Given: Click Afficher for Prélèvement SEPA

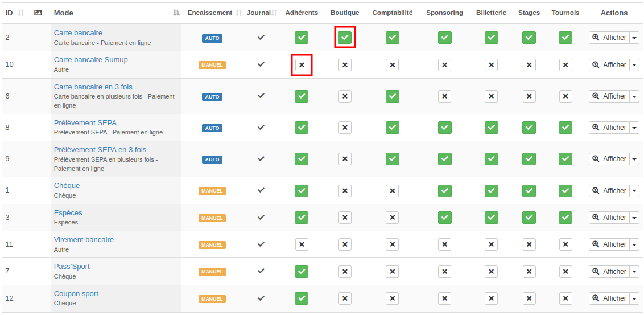Looking at the screenshot, I should [609, 128].
